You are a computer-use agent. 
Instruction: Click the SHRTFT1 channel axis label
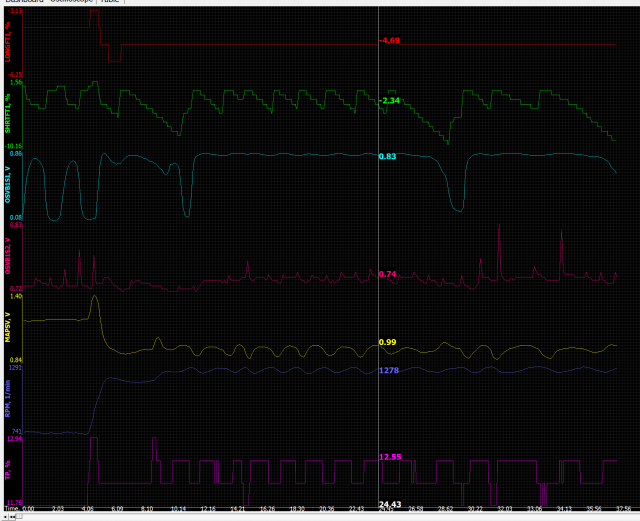point(8,113)
